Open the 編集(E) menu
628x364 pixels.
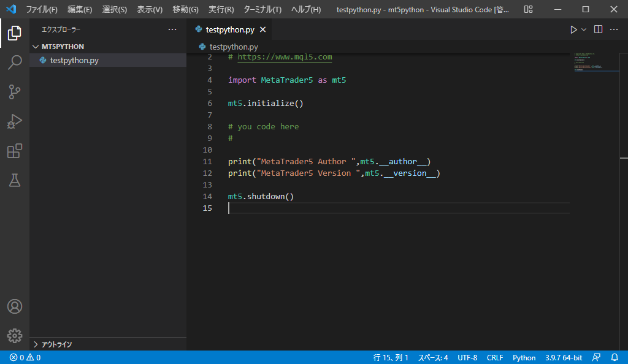click(x=80, y=9)
